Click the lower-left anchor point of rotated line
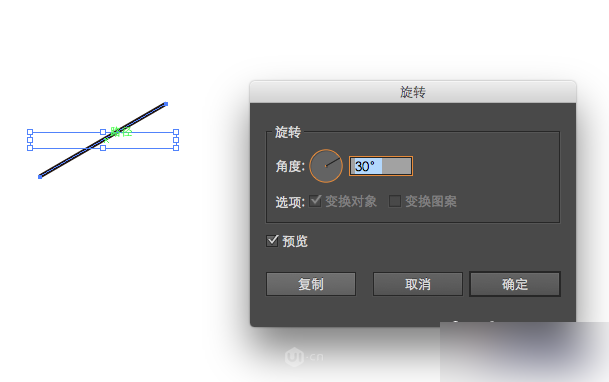 tap(40, 177)
